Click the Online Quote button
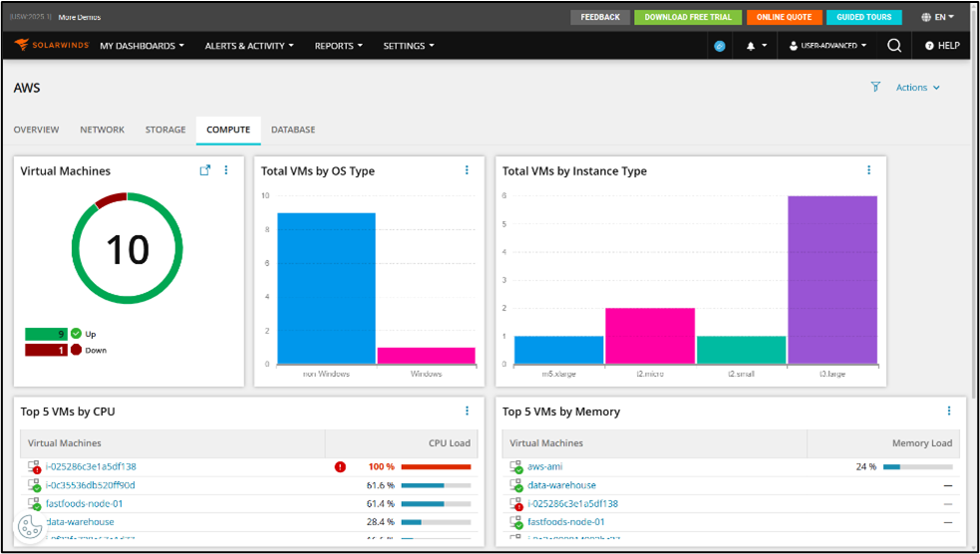Viewport: 980px width, 554px height. [785, 18]
